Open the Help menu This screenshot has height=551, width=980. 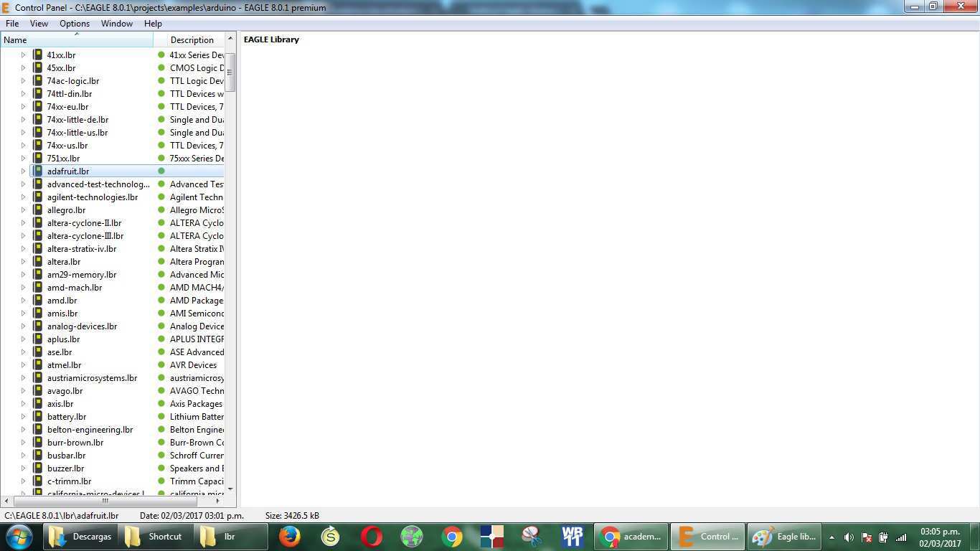coord(153,24)
